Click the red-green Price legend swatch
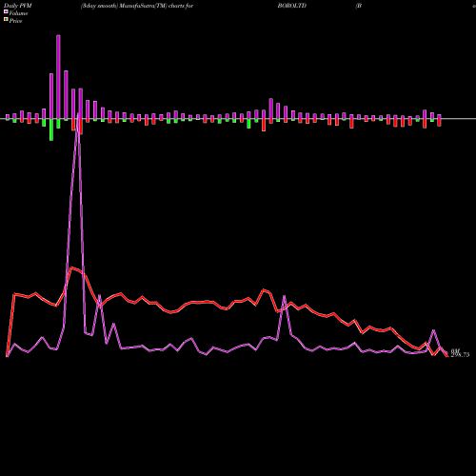This screenshot has width=476, height=476. point(6,20)
